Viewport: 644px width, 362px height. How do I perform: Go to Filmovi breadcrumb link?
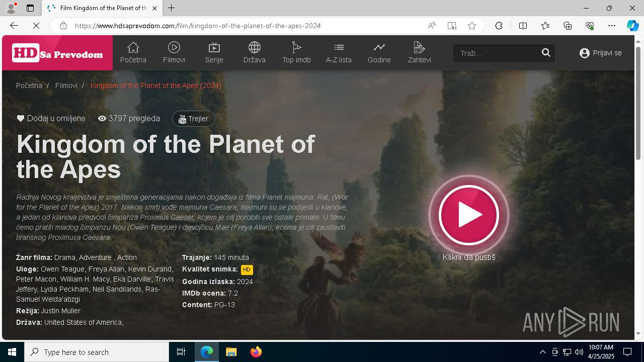66,85
